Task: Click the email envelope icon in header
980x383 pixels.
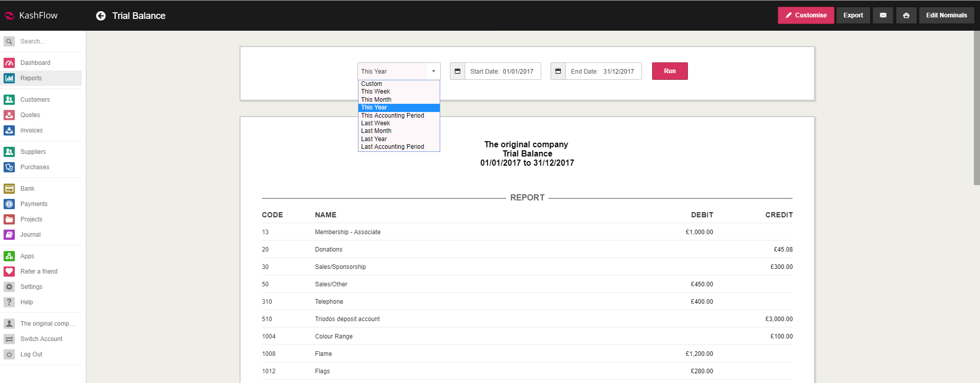Action: click(x=883, y=15)
